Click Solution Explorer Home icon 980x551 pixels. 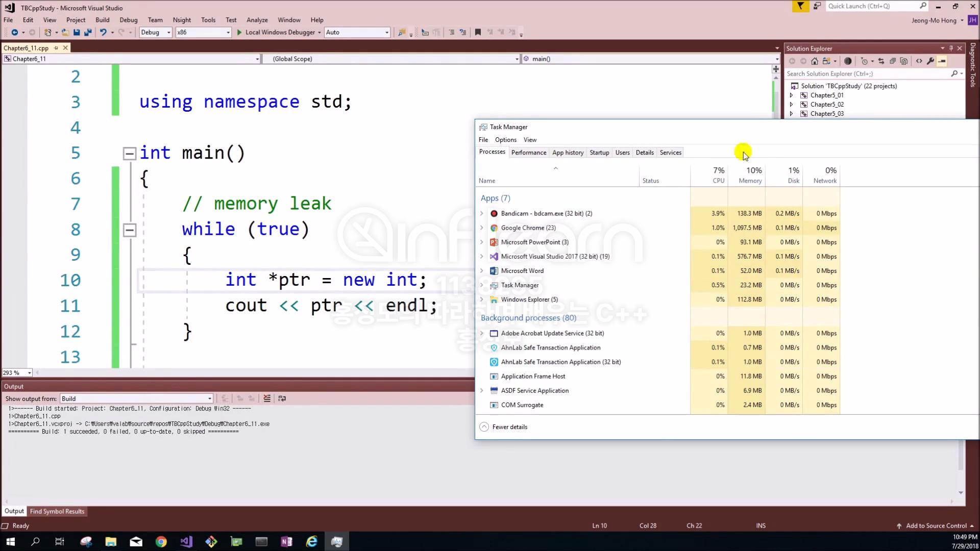(815, 61)
